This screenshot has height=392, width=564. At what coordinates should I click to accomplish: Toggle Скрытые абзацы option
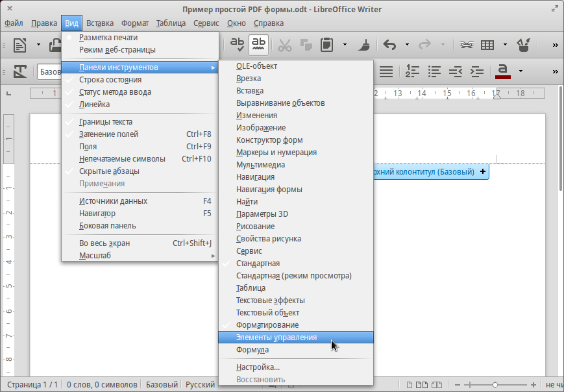pos(140,171)
